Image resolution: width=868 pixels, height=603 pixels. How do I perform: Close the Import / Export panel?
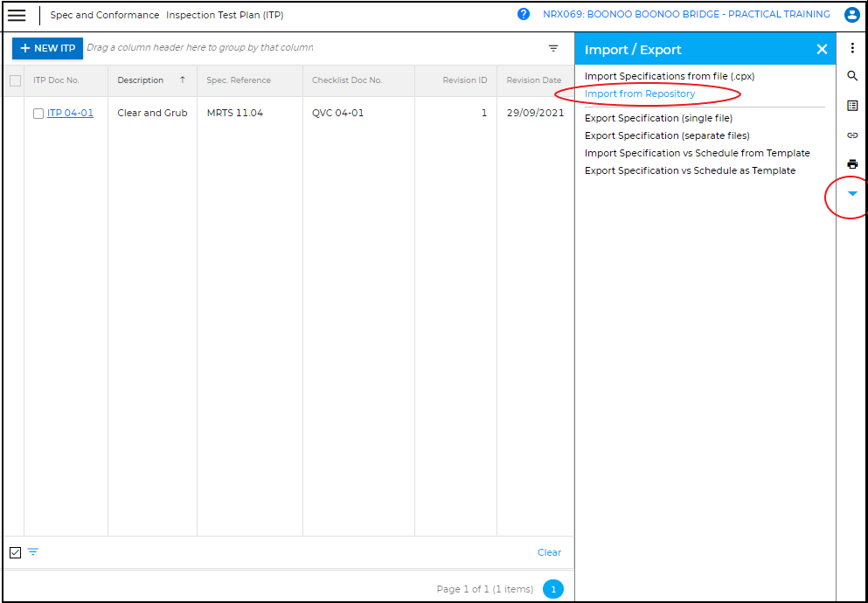click(x=822, y=50)
